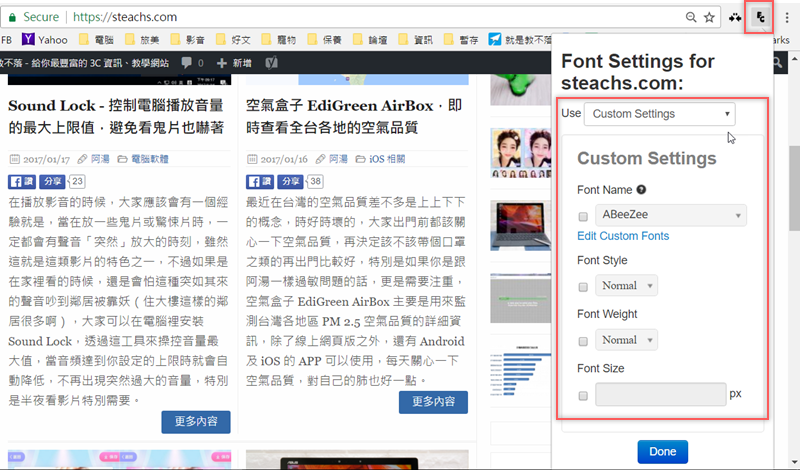Viewport: 800px width, 470px height.
Task: Click 分享 button on AirBox post
Action: pos(290,181)
